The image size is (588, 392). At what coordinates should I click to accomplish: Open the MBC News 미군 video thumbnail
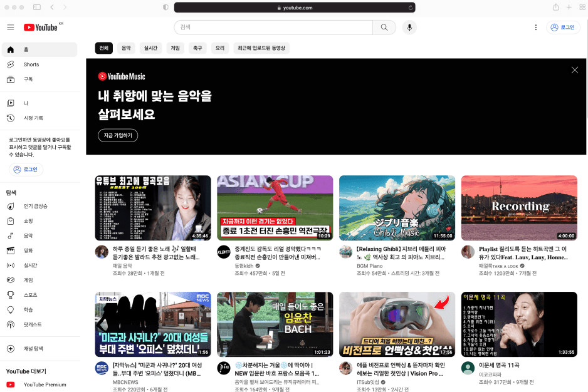[153, 324]
